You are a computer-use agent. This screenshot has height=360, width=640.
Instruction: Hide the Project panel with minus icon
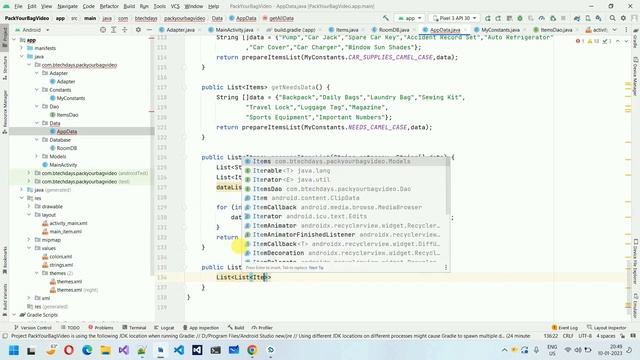pyautogui.click(x=149, y=30)
